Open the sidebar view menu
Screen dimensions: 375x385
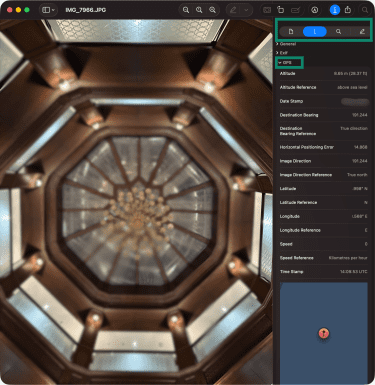coord(48,10)
